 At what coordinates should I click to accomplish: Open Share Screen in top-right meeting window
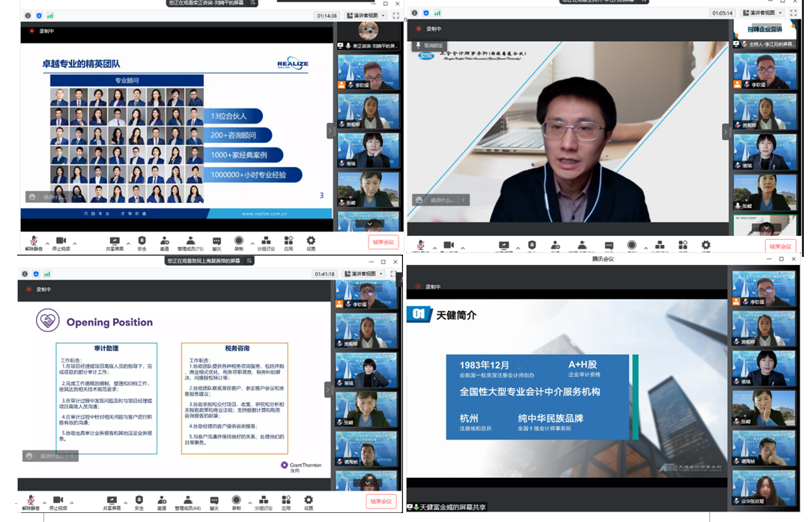pos(503,246)
